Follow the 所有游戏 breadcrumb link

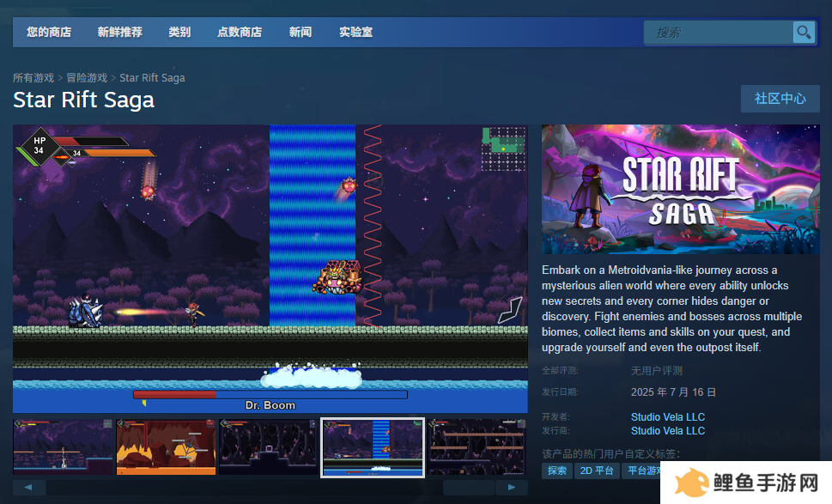(x=33, y=78)
